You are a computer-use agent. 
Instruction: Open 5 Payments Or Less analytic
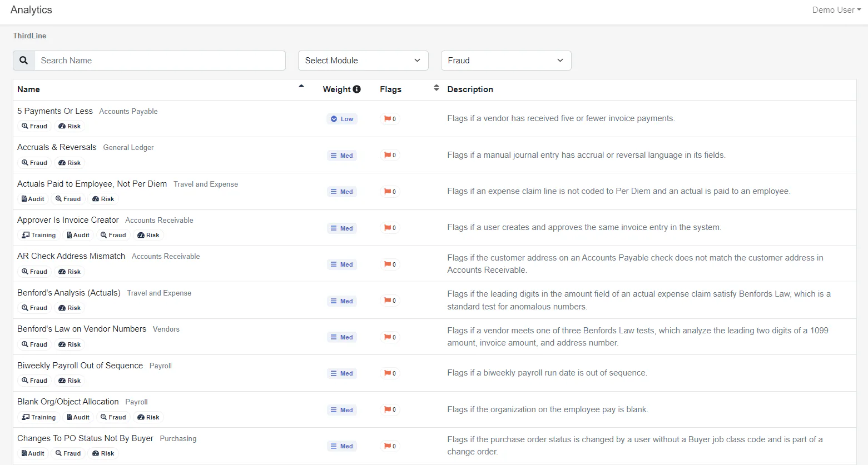click(x=55, y=111)
